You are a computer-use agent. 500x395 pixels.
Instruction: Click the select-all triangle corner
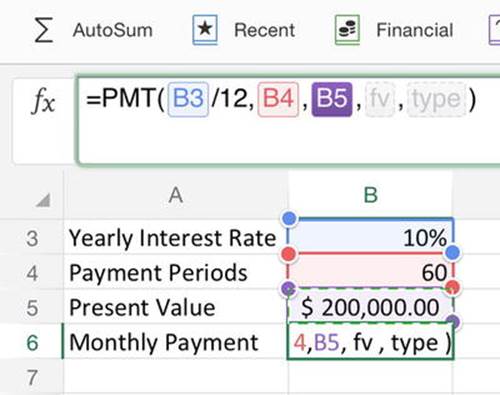coord(43,200)
